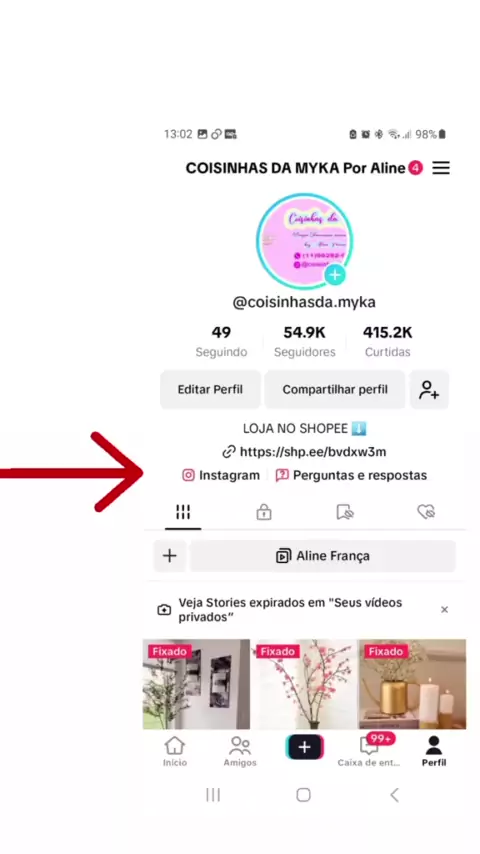Tap the create video plus button
This screenshot has height=854, width=480.
(x=304, y=747)
